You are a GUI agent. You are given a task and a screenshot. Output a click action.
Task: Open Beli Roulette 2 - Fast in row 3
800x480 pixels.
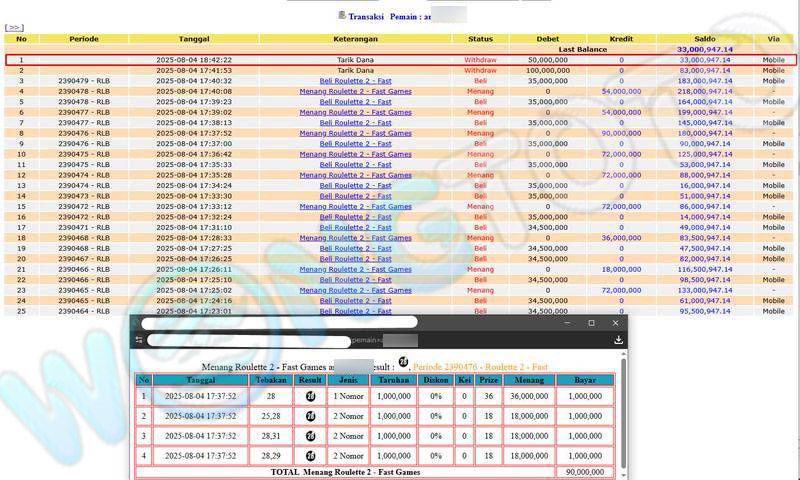point(356,81)
